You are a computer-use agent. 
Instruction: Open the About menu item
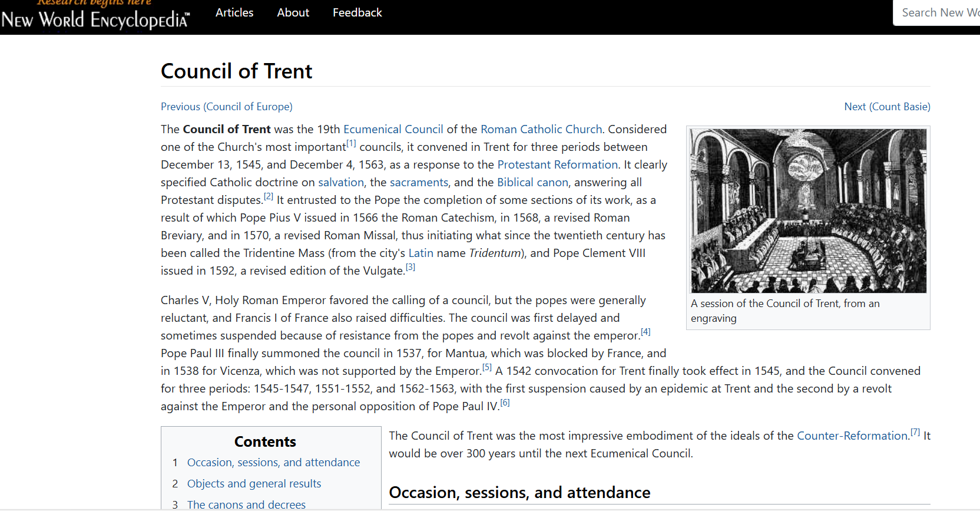(293, 12)
